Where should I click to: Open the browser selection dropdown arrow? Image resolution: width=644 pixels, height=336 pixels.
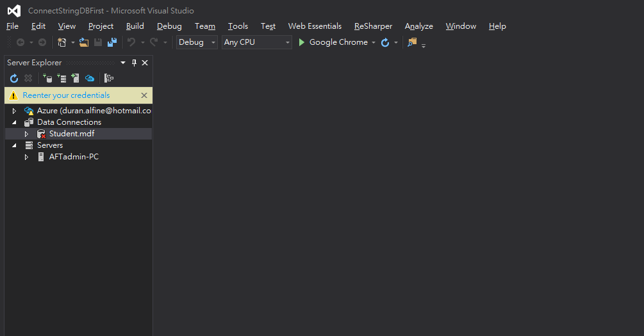coord(374,42)
